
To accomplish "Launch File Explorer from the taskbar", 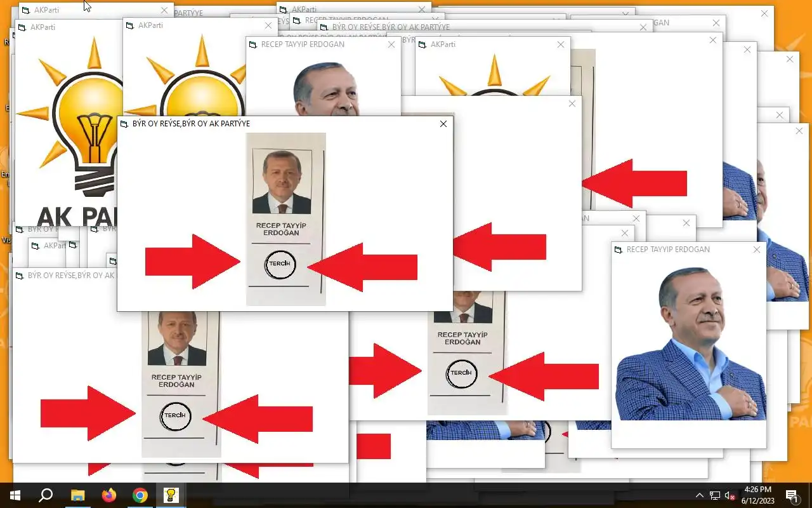I will click(77, 495).
